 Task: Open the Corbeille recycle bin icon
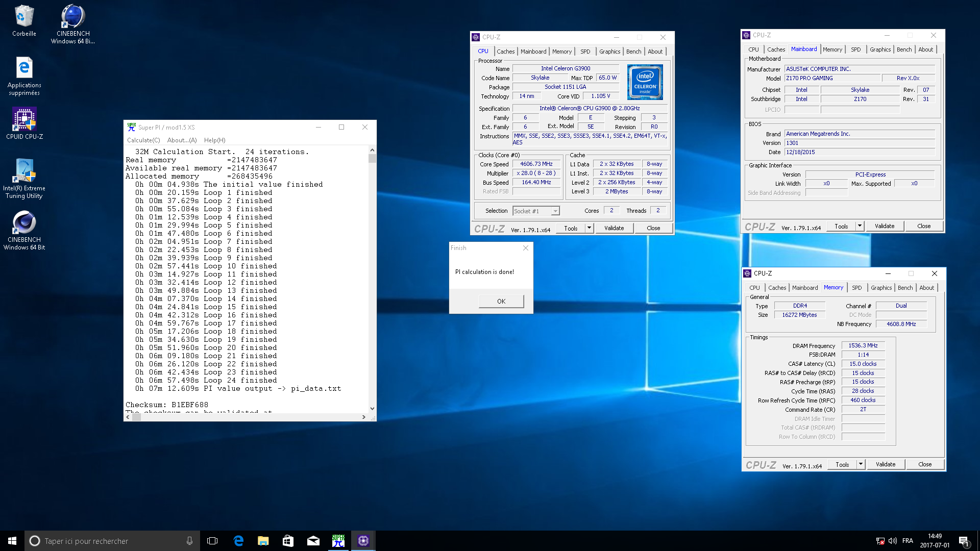click(24, 20)
